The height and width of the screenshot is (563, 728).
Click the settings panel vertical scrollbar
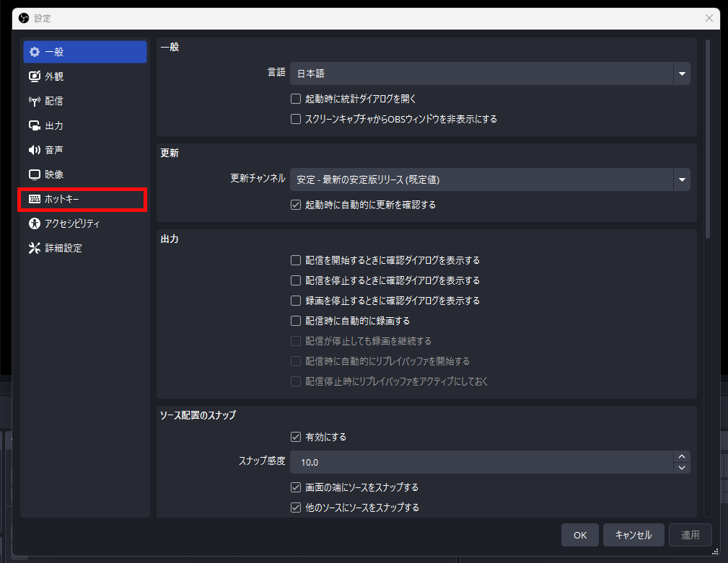(x=708, y=137)
